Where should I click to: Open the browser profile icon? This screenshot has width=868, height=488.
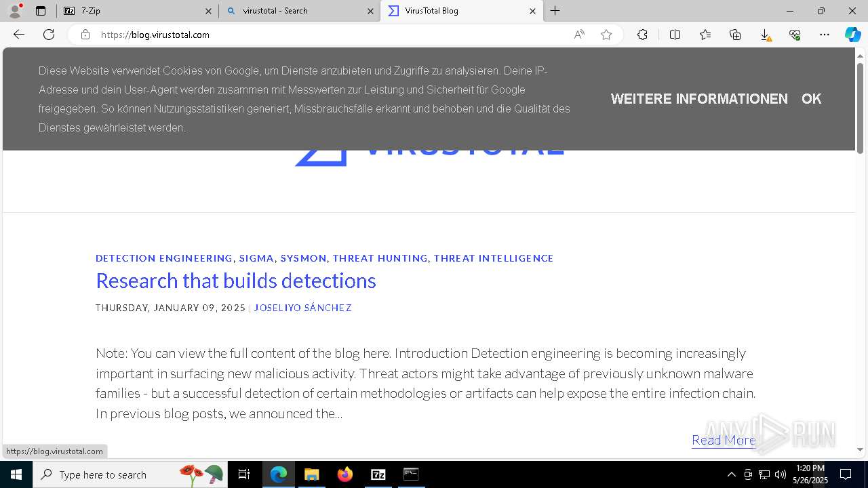pyautogui.click(x=15, y=10)
